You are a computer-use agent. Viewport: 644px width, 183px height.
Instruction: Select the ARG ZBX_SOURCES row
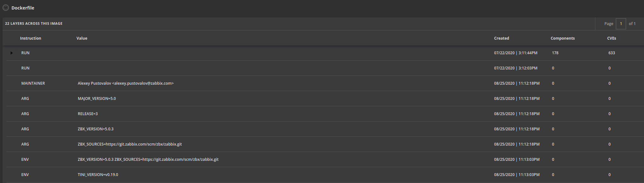pos(325,144)
